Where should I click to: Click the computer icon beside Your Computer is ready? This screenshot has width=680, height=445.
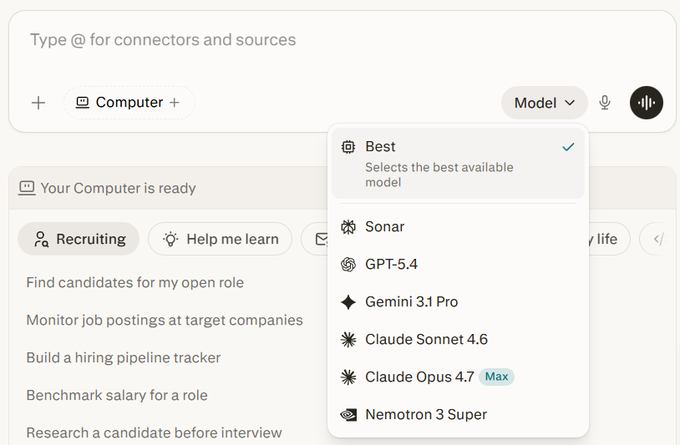pos(27,188)
